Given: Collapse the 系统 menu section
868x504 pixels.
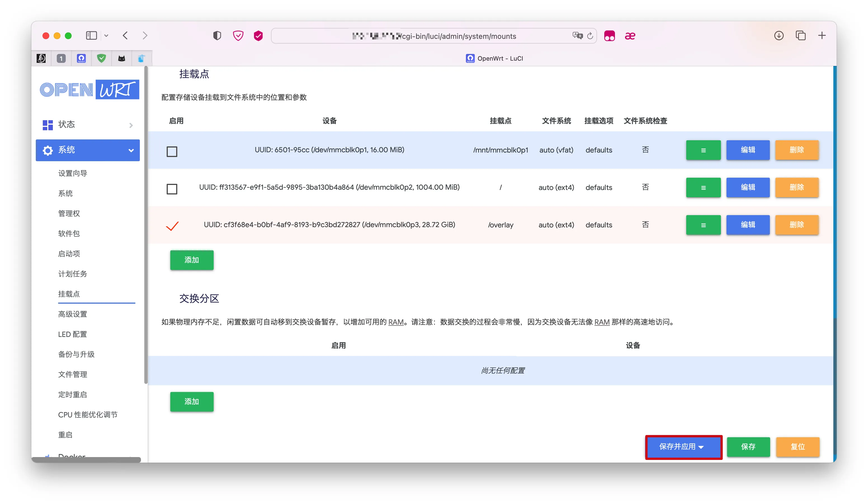Looking at the screenshot, I should [88, 150].
